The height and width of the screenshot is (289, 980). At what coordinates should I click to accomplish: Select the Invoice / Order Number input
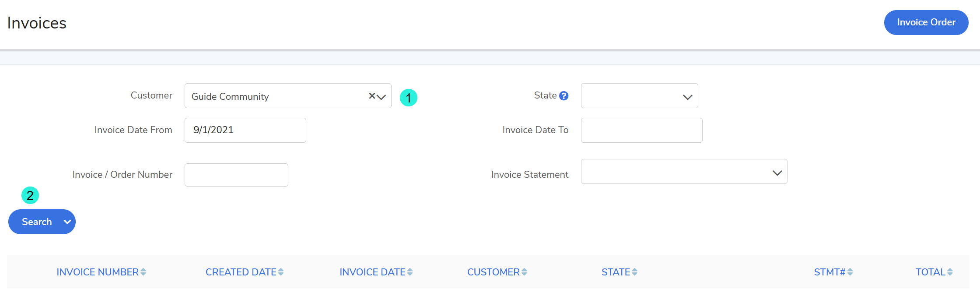click(x=236, y=175)
